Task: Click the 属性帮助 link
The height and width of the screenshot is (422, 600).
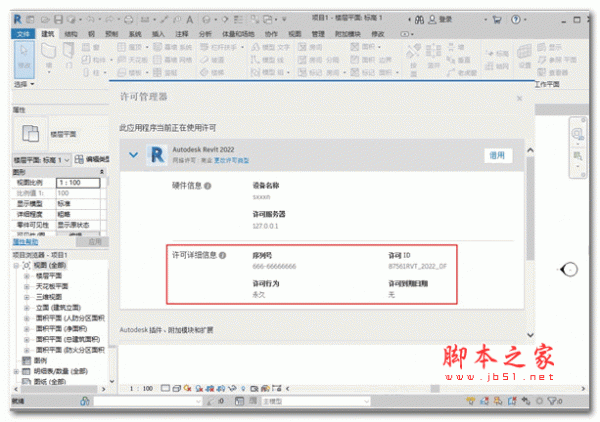Action: tap(25, 242)
